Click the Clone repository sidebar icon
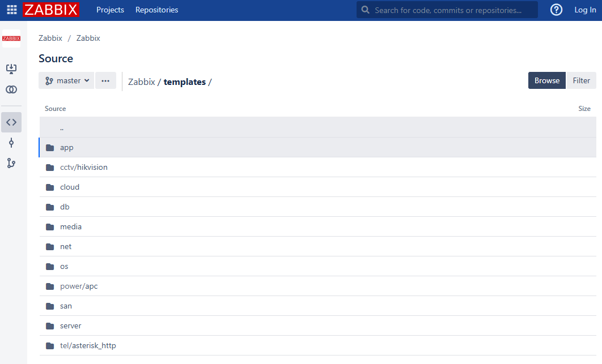602x364 pixels. click(11, 69)
